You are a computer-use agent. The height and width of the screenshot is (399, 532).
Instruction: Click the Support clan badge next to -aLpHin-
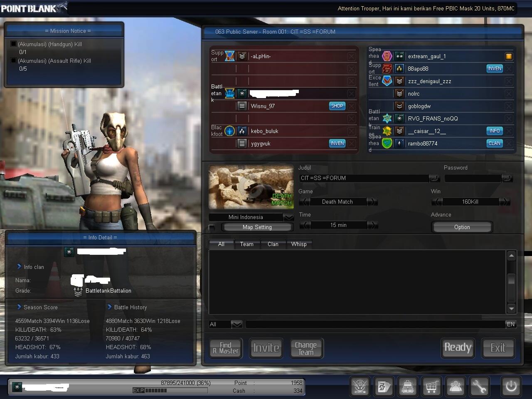click(230, 56)
